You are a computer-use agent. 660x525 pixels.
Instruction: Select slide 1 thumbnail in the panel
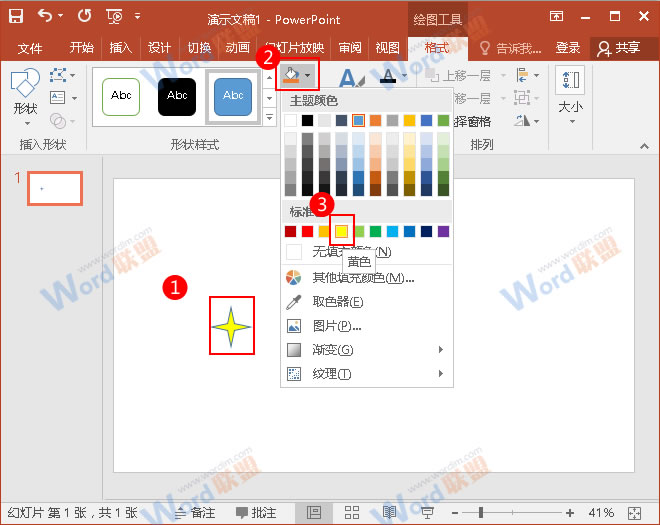coord(55,188)
